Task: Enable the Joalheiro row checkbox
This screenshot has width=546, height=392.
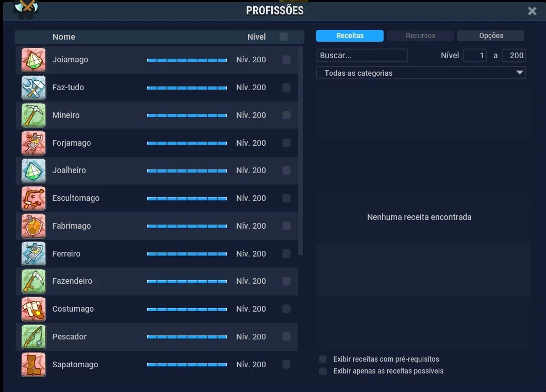Action: click(x=287, y=171)
